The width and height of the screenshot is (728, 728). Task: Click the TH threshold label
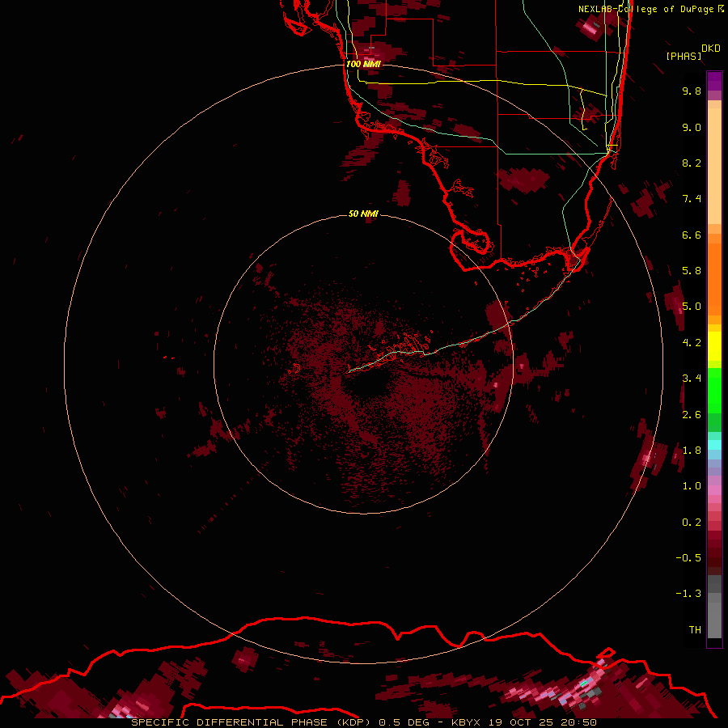click(x=695, y=630)
